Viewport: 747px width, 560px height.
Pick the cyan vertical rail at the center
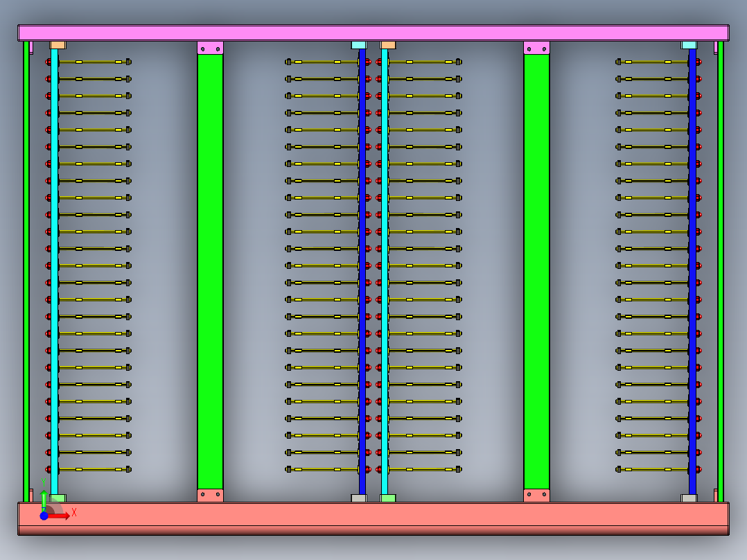tap(385, 272)
